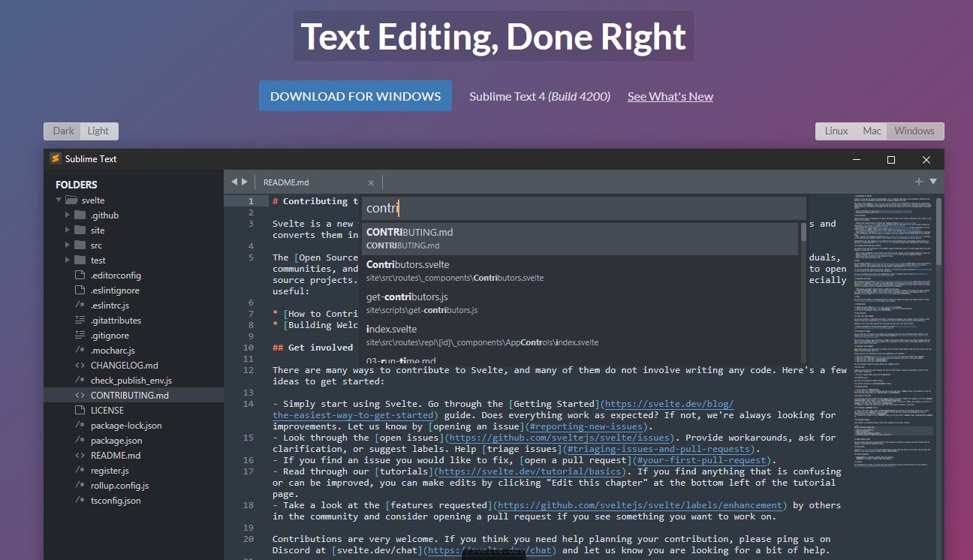Click the search results scrollbar

803,233
